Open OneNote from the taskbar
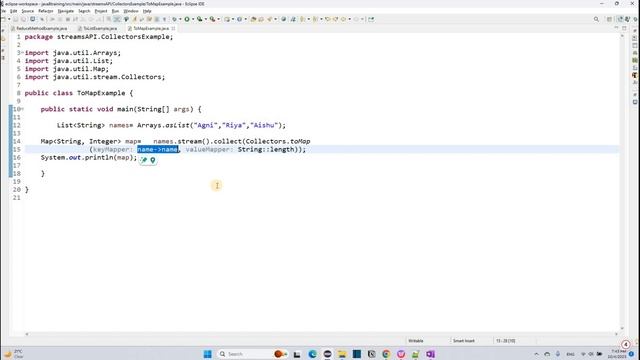The image size is (640, 360). (430, 354)
